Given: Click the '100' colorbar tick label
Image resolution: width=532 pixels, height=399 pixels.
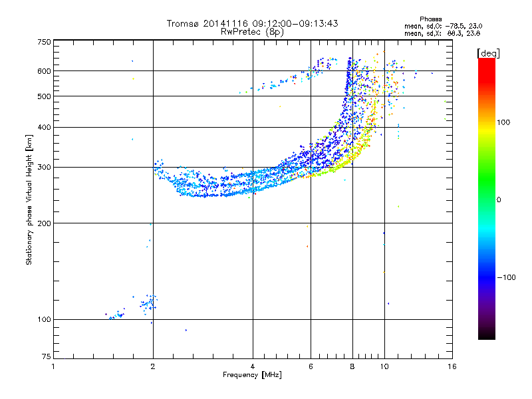Looking at the screenshot, I should [503, 122].
